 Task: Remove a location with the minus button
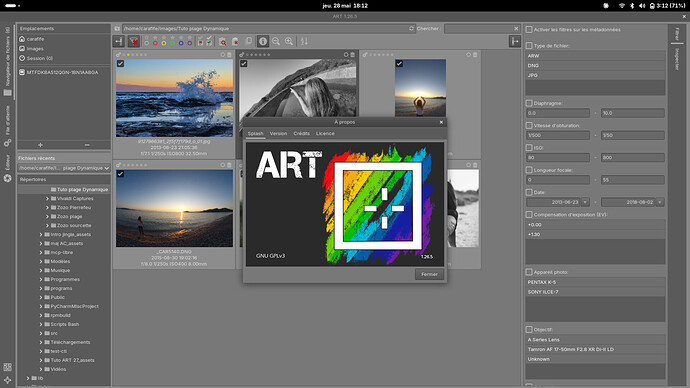pos(87,145)
